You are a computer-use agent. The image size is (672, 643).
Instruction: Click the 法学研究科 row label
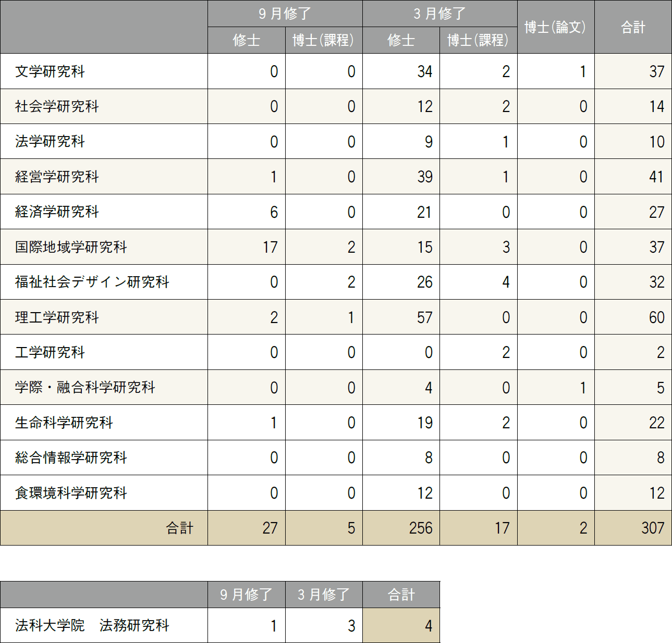pyautogui.click(x=50, y=141)
